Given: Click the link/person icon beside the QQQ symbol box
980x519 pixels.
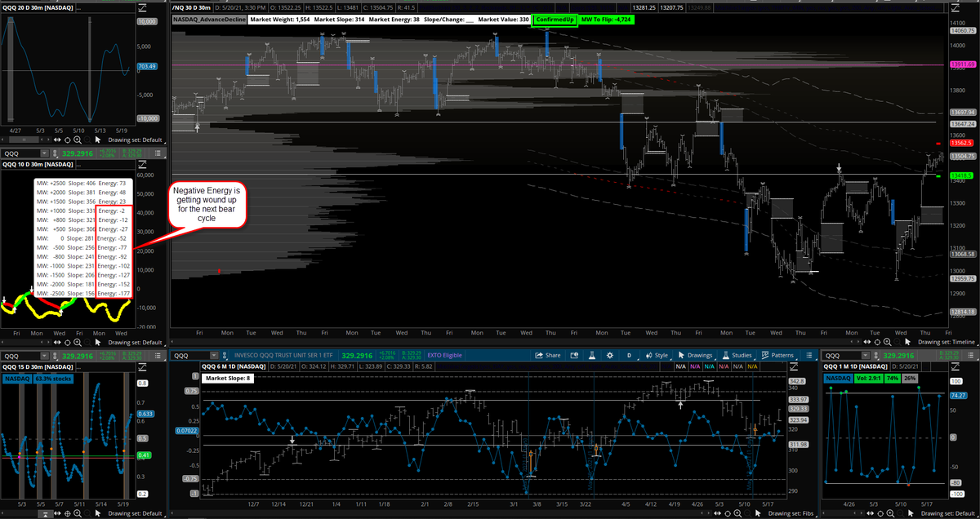Looking at the screenshot, I should (x=225, y=355).
